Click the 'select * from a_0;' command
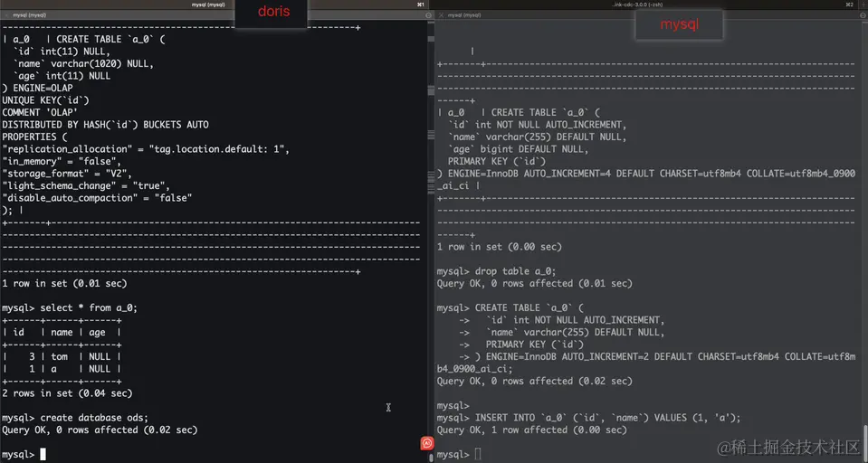 click(x=89, y=307)
